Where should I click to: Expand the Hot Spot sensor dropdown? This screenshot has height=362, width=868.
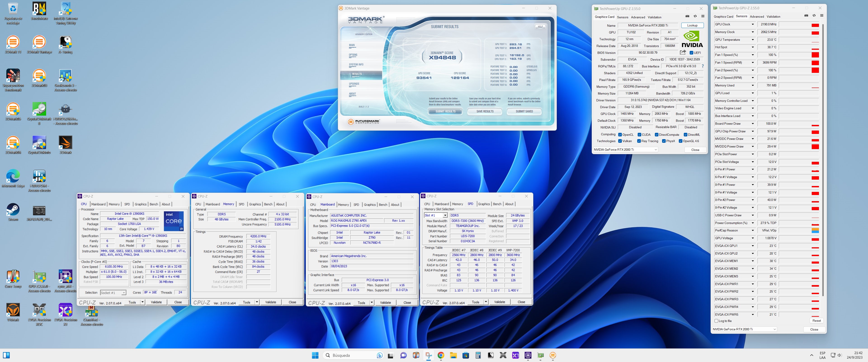(752, 47)
